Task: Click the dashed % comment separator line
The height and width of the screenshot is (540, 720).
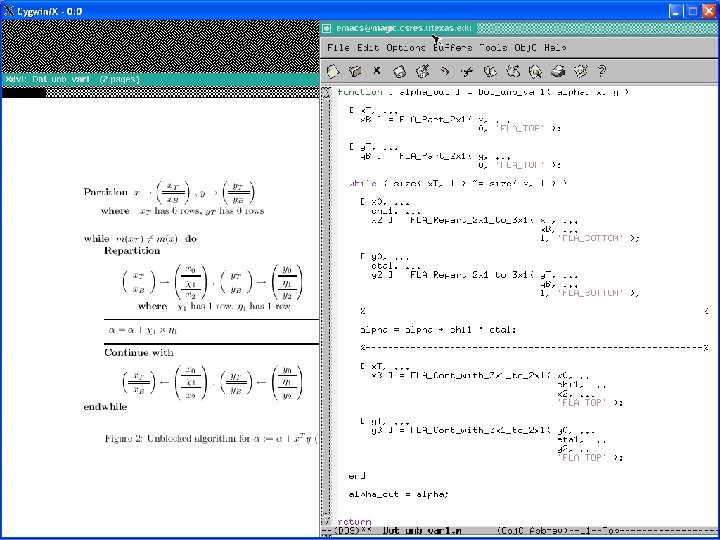Action: coord(534,348)
